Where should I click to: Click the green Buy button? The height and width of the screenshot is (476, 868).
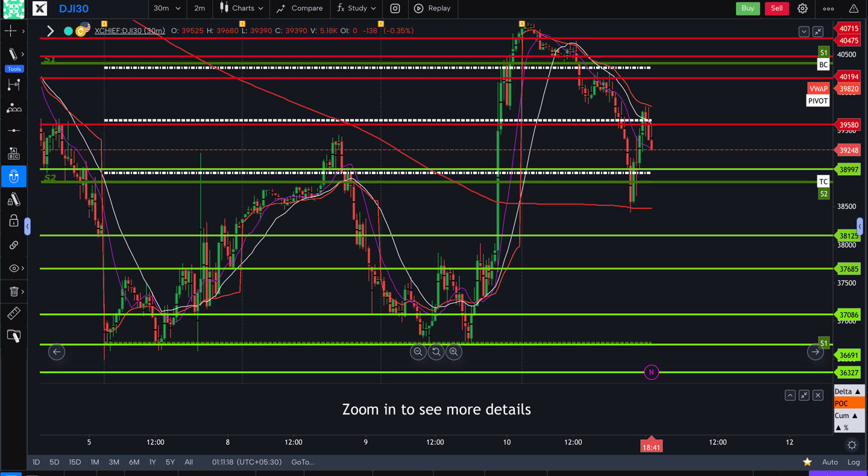coord(747,8)
